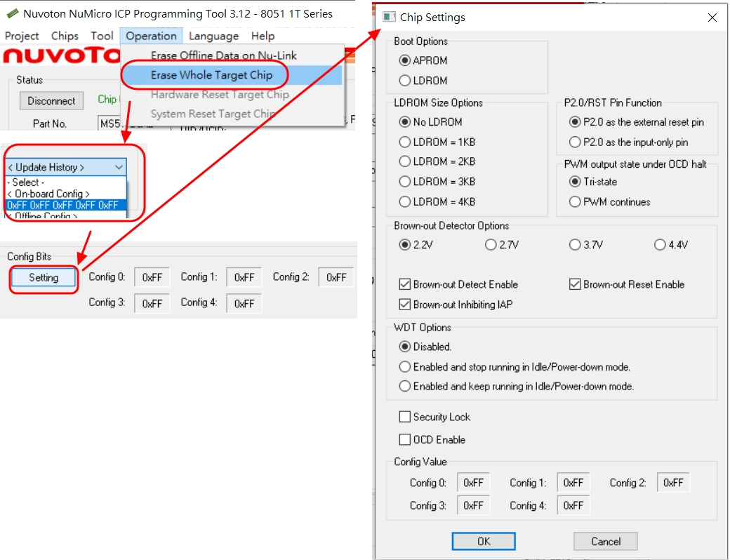The height and width of the screenshot is (560, 730).
Task: Select LDROM = 3KB option
Action: [437, 182]
